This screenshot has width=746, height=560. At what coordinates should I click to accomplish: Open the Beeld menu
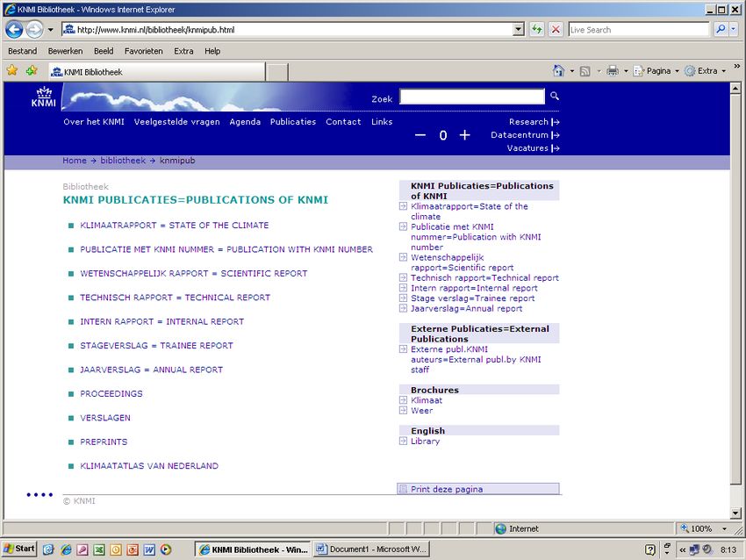104,51
